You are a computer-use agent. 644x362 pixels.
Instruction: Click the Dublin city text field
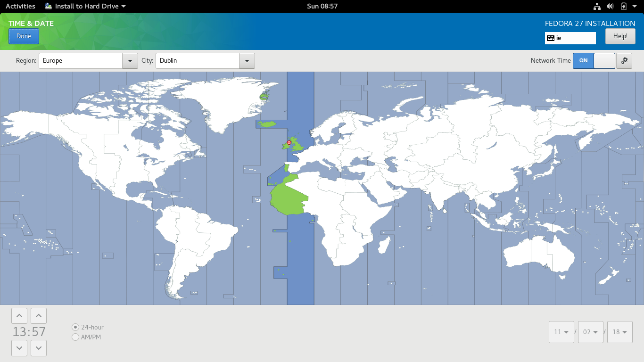(x=198, y=61)
